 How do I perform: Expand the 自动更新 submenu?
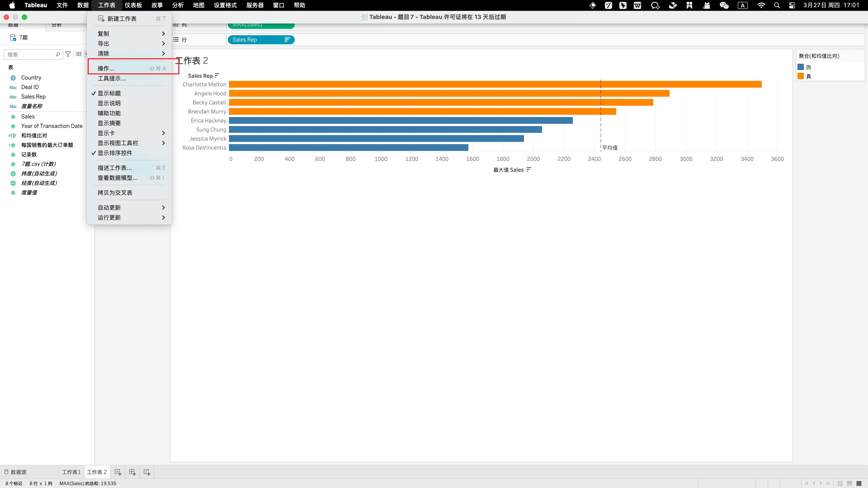click(129, 208)
